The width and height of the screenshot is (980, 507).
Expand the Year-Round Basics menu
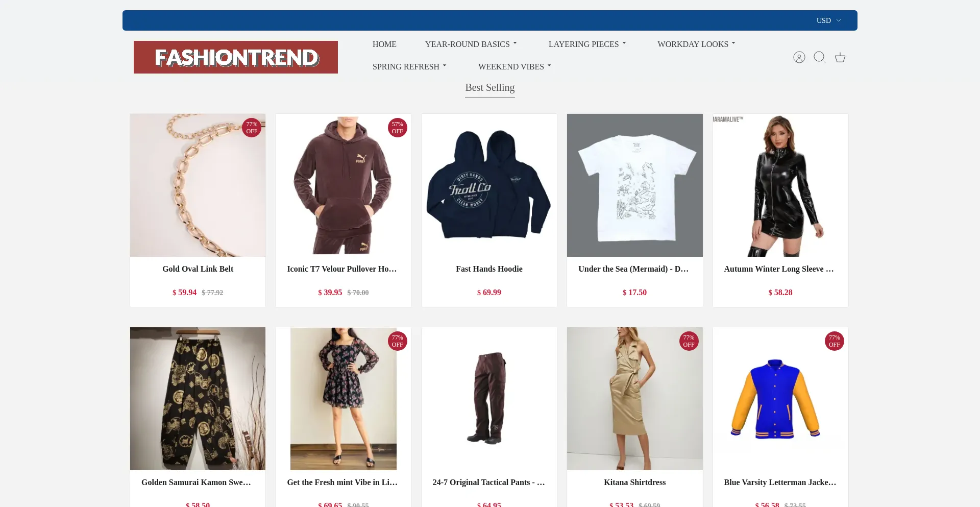(471, 44)
